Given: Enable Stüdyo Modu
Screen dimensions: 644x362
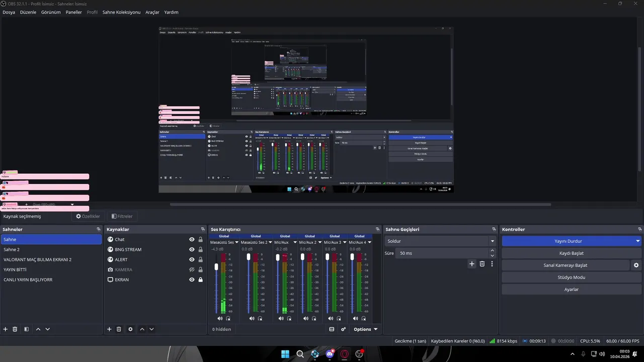Looking at the screenshot, I should [x=571, y=278].
